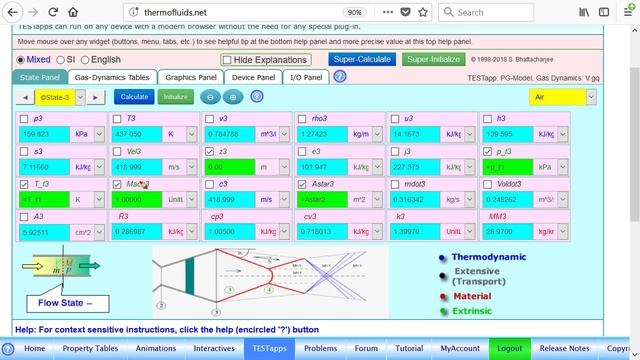Image resolution: width=640 pixels, height=360 pixels.
Task: Open site information icon in address bar
Action: [x=133, y=12]
